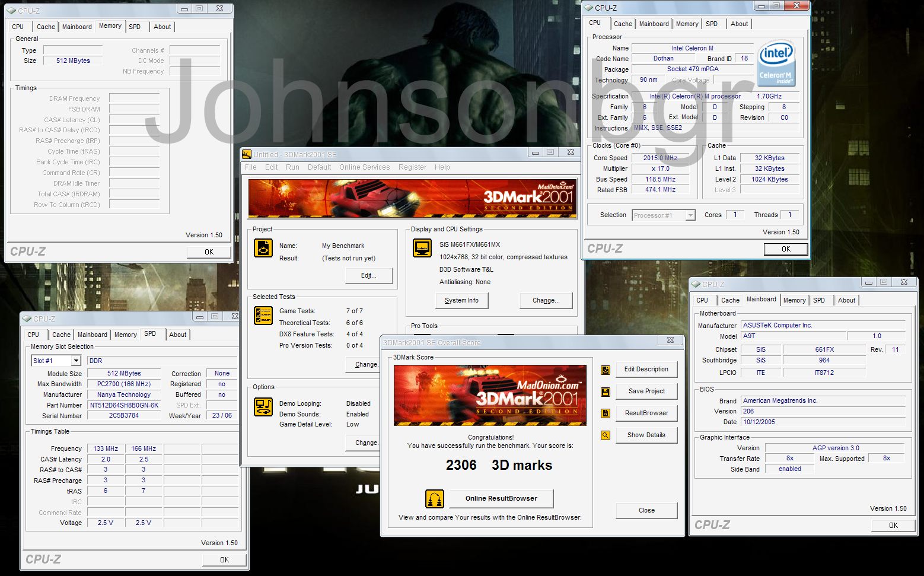Click the Project notebook icon in 3DMark2001
924x576 pixels.
click(x=263, y=248)
